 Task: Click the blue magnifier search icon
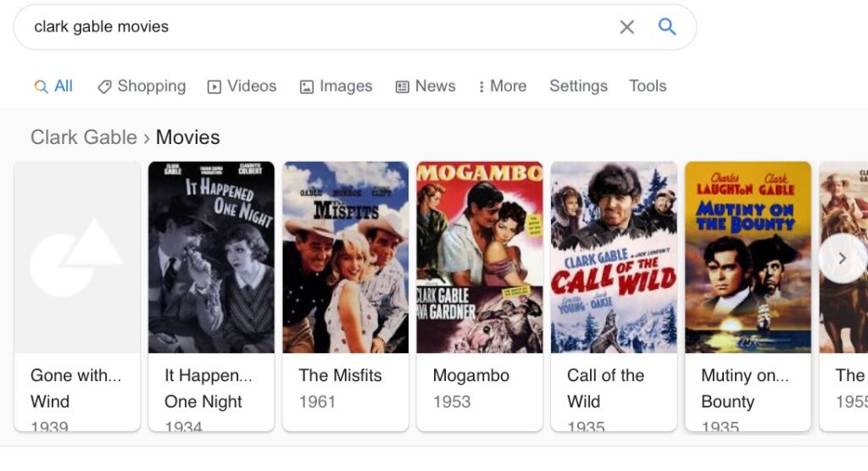click(x=666, y=26)
